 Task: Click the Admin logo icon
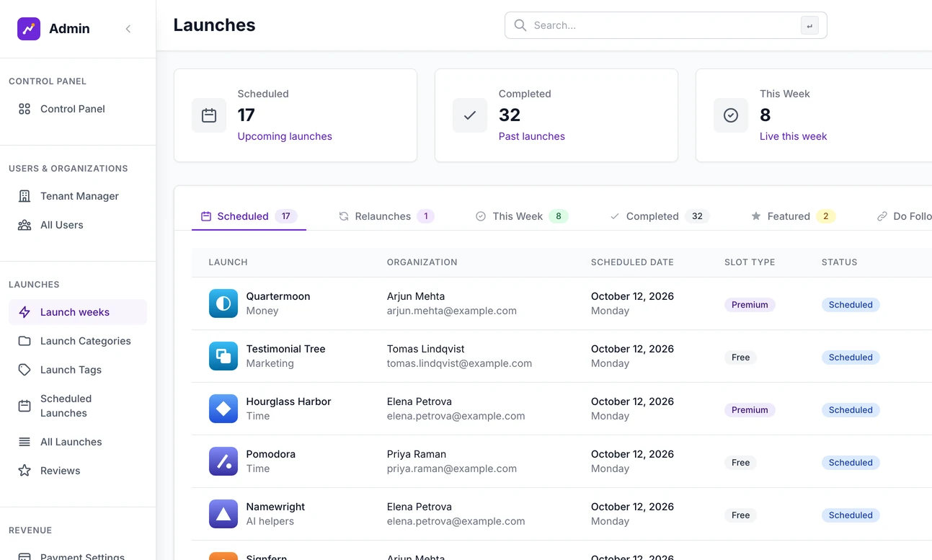[29, 29]
